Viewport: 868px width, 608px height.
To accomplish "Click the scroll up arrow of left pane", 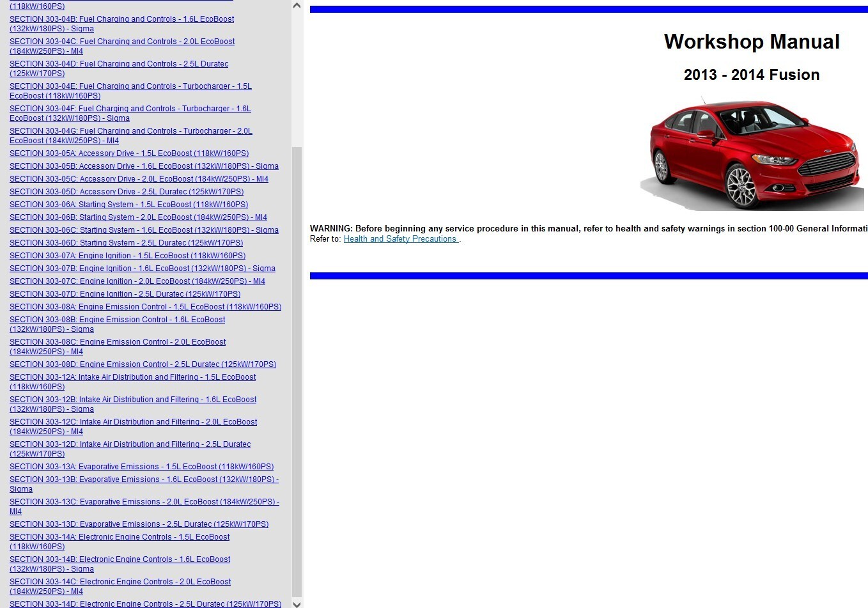I will [x=297, y=6].
